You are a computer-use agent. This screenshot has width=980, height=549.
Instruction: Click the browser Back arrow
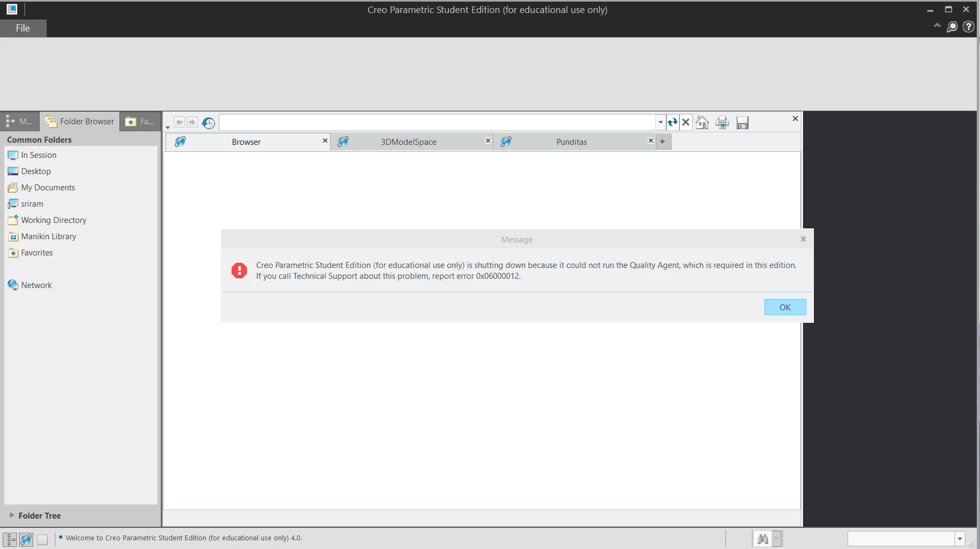tap(179, 122)
